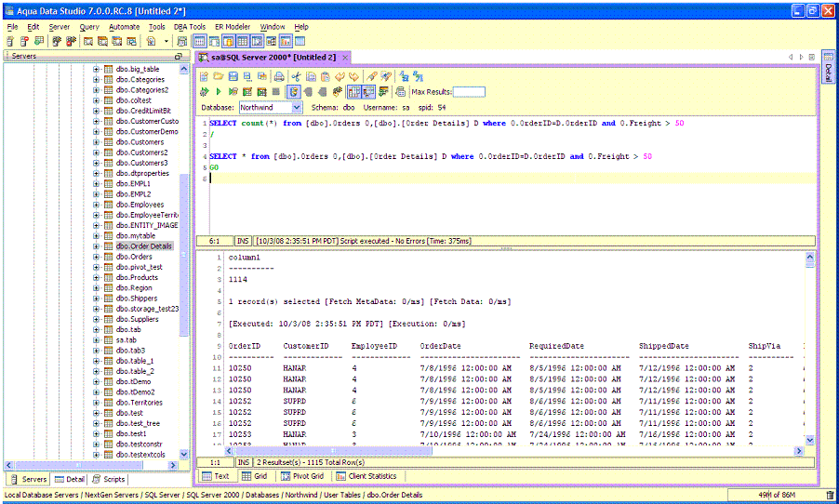Switch to the Pivot Grid tab

click(301, 476)
